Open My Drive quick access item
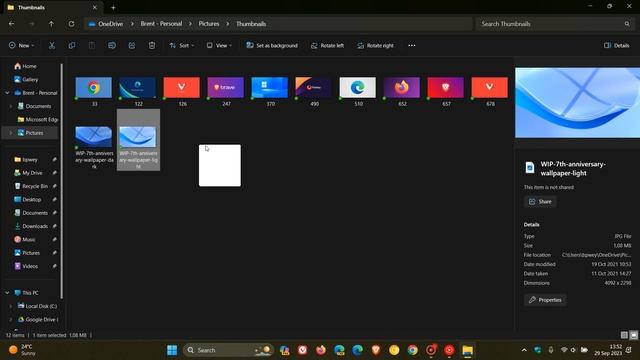The height and width of the screenshot is (360, 640). coord(31,173)
